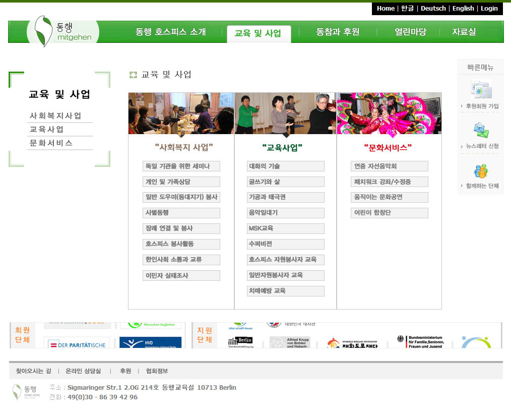
Task: Click the 후원 footer link
Action: 125,371
